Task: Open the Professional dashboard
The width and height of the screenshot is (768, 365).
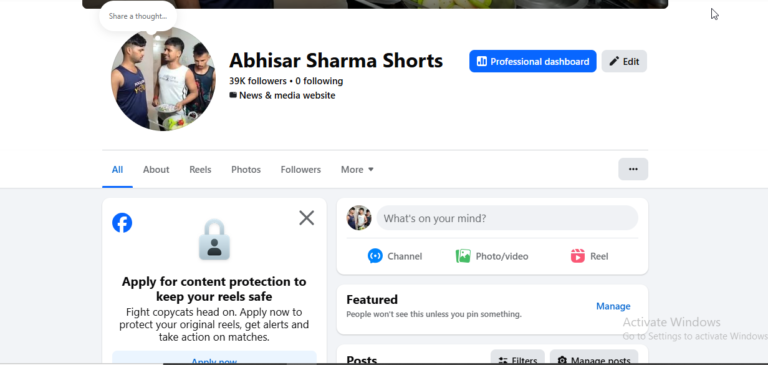Action: pos(532,61)
